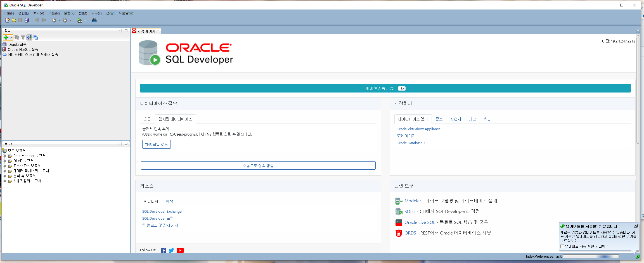
Task: Click the Save All icon
Action: pyautogui.click(x=27, y=20)
